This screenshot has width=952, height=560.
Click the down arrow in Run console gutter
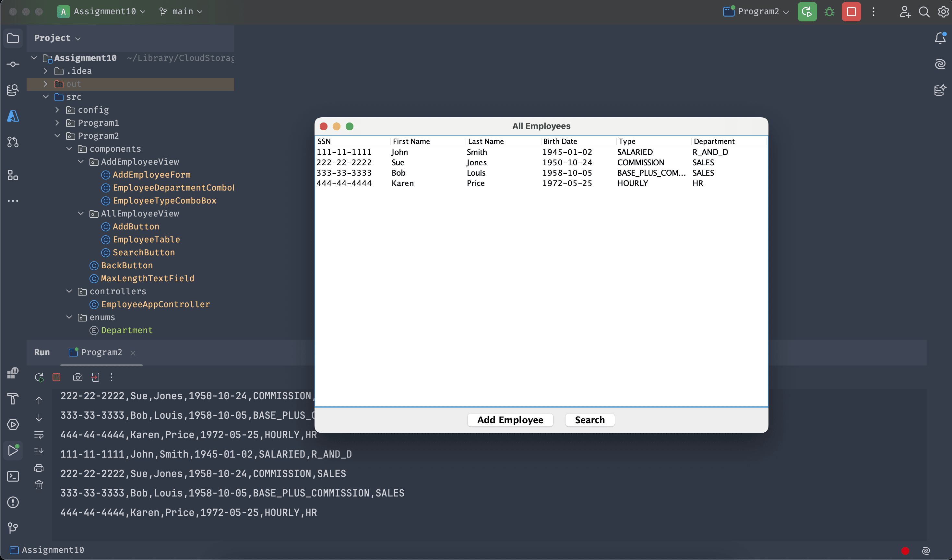(x=39, y=417)
